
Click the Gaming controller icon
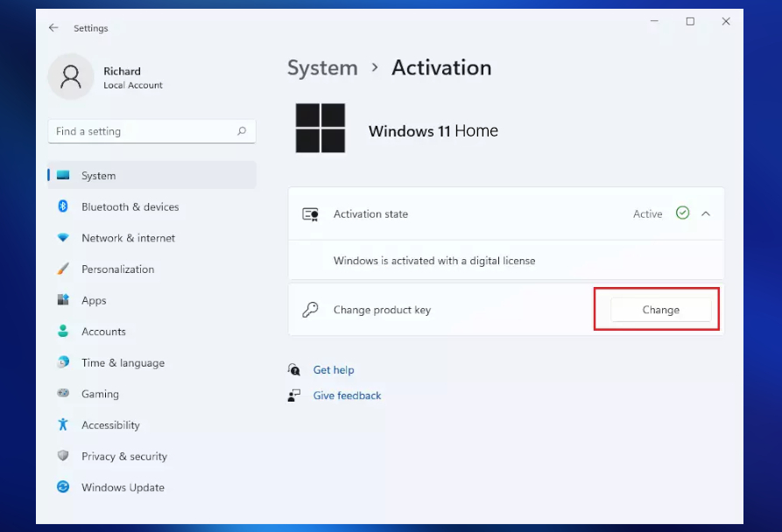tap(62, 394)
